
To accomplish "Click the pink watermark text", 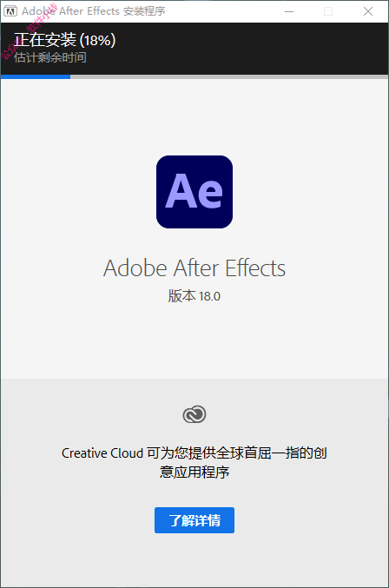I will pos(30,32).
